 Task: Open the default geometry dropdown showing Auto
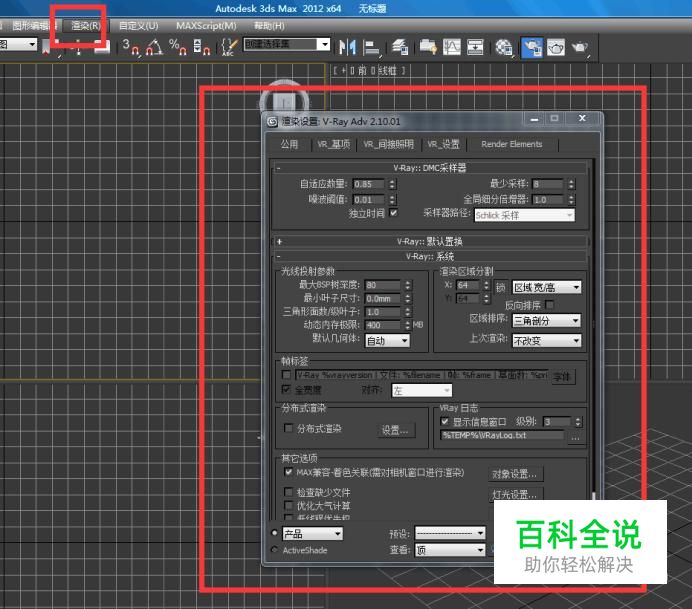tap(387, 341)
